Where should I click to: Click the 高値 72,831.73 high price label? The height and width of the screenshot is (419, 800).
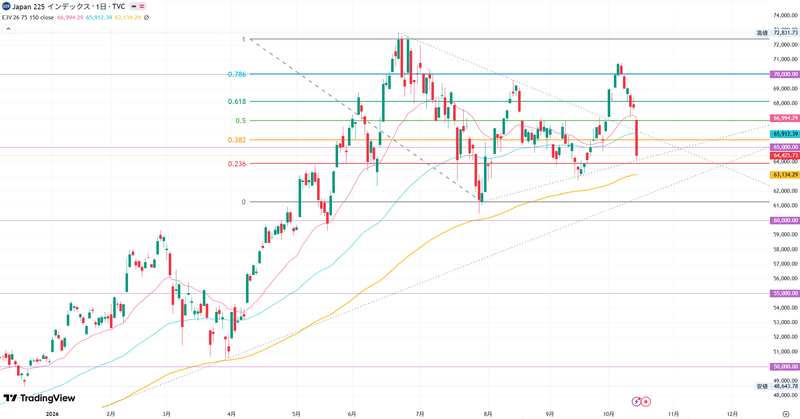tap(777, 33)
